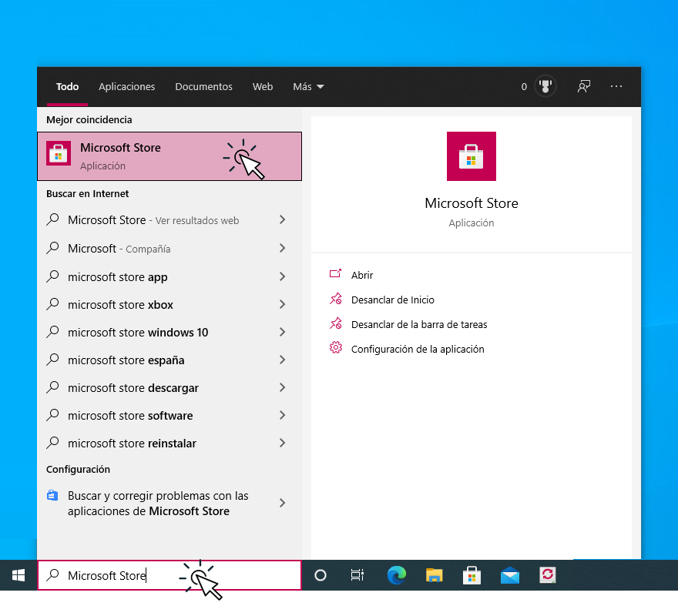Select Desanclar de Inicio
678x616 pixels.
[x=393, y=300]
